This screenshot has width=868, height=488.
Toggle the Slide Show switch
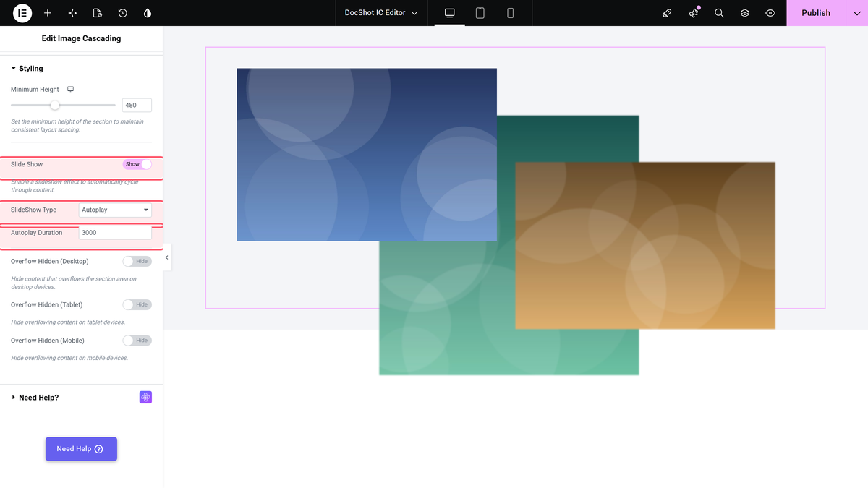tap(137, 164)
